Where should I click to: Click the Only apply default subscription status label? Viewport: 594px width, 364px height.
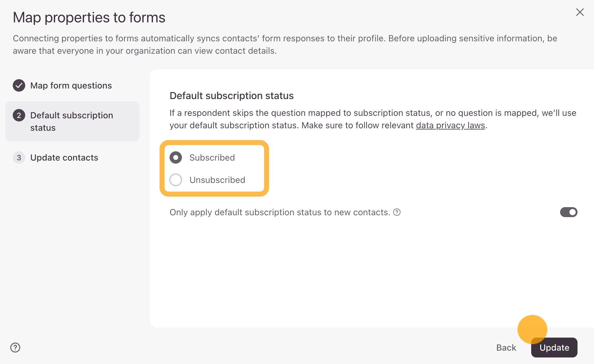tap(280, 212)
